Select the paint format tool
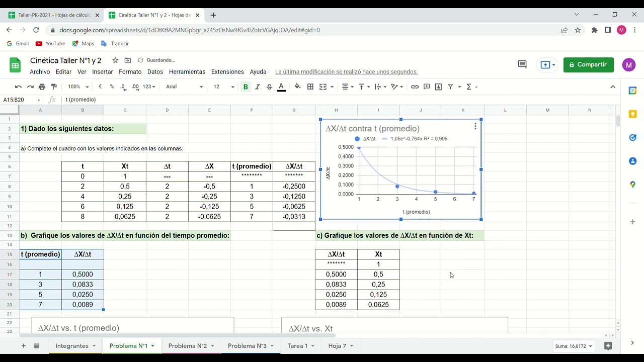The image size is (644, 362). pos(54,87)
